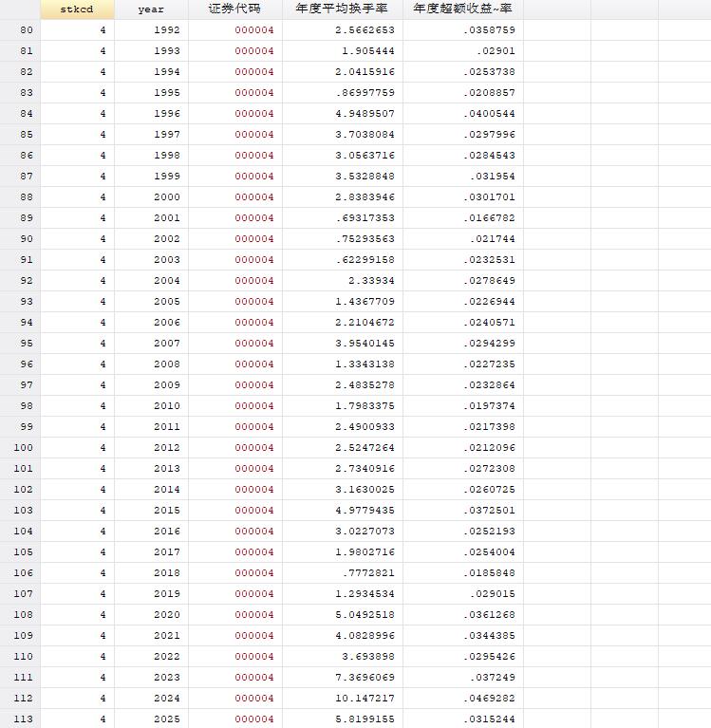This screenshot has height=728, width=711.
Task: Select the 证券代码 column header
Action: click(x=235, y=9)
